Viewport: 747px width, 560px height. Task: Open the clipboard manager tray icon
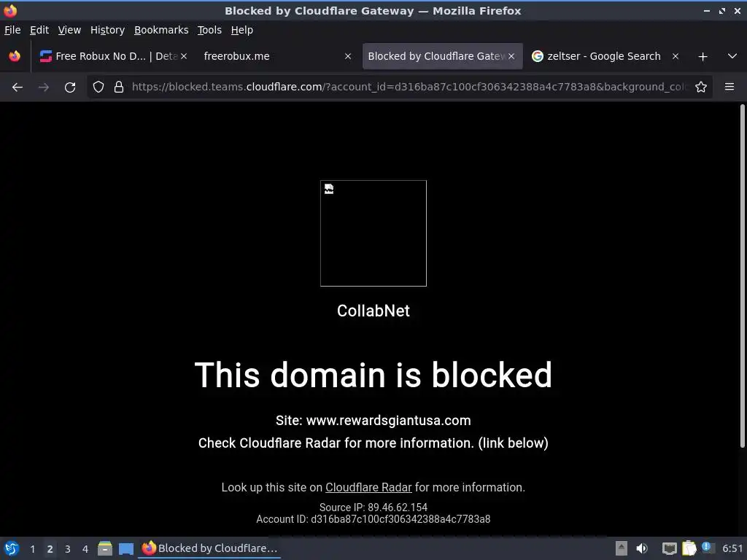[x=689, y=548]
